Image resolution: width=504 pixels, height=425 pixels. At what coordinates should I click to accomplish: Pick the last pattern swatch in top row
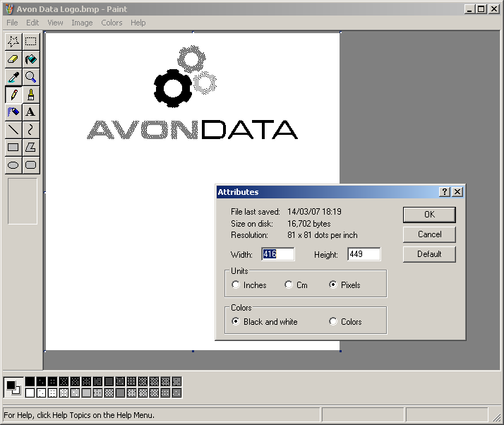click(x=176, y=382)
